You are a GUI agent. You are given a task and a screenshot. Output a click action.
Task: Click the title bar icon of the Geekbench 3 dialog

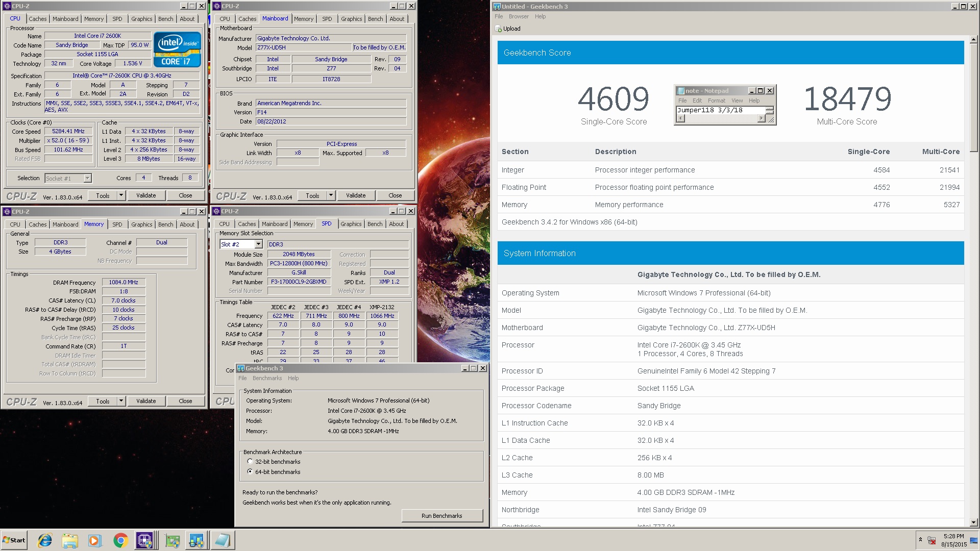(x=241, y=368)
